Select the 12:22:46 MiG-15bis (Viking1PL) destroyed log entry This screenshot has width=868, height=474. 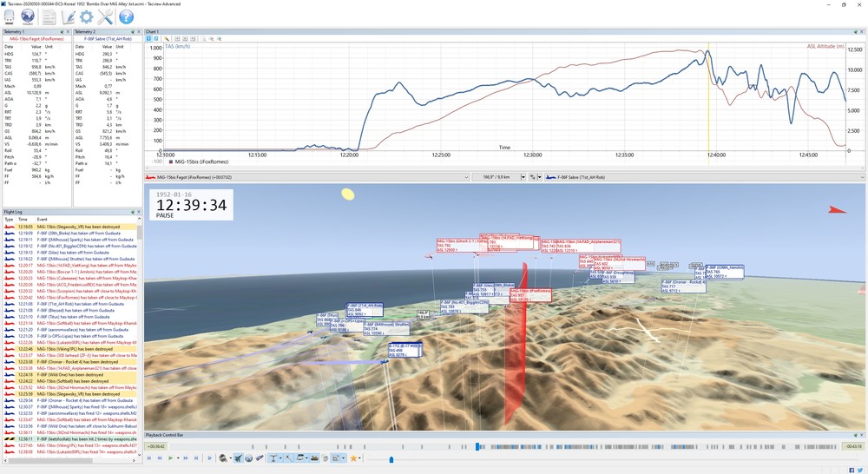(70, 349)
